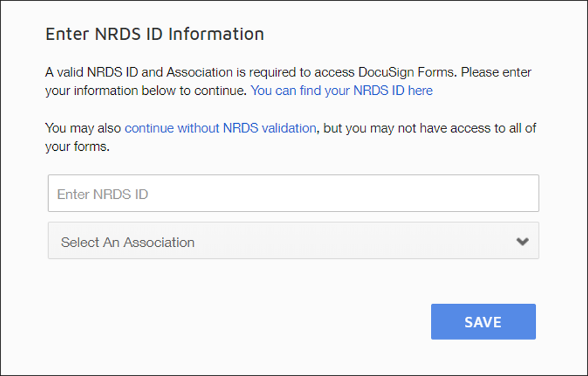Submit the form with blue SAVE button
Image resolution: width=588 pixels, height=376 pixels.
pos(483,321)
